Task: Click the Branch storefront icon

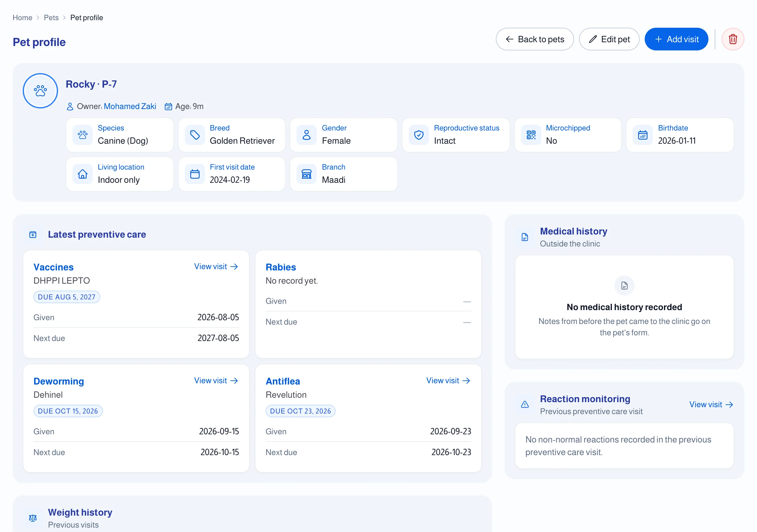Action: click(307, 174)
